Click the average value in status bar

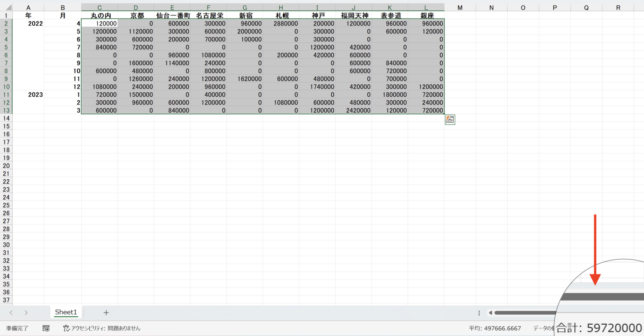[495, 328]
